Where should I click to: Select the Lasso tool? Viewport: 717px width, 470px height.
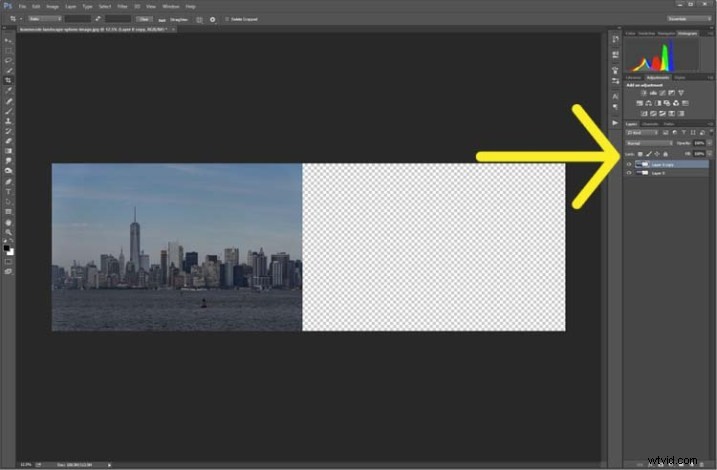(x=8, y=61)
